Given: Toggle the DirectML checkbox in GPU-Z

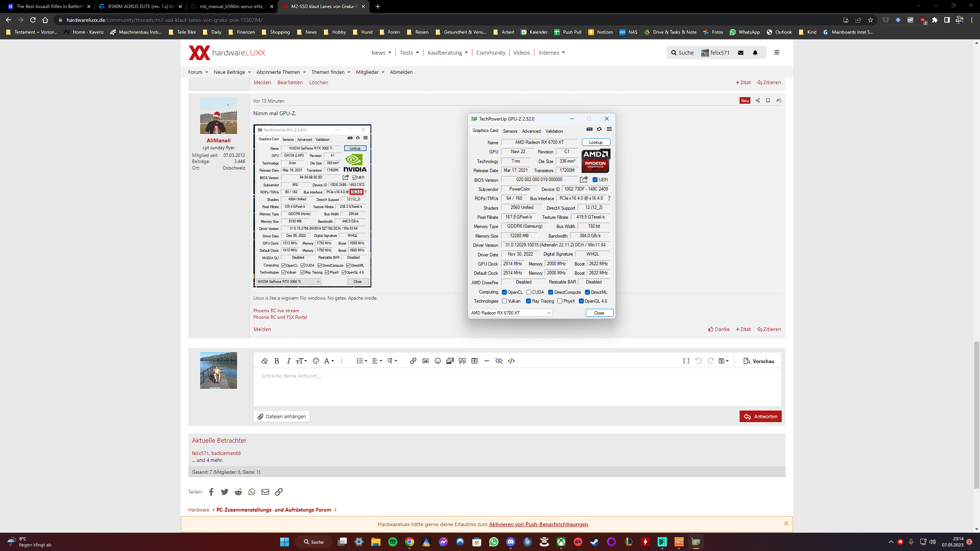Looking at the screenshot, I should point(587,292).
